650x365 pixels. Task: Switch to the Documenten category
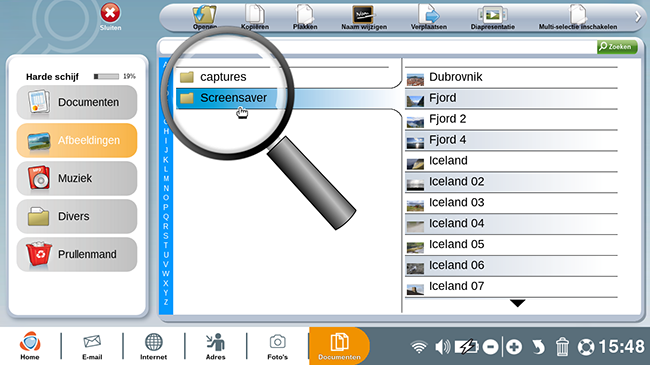[x=77, y=102]
